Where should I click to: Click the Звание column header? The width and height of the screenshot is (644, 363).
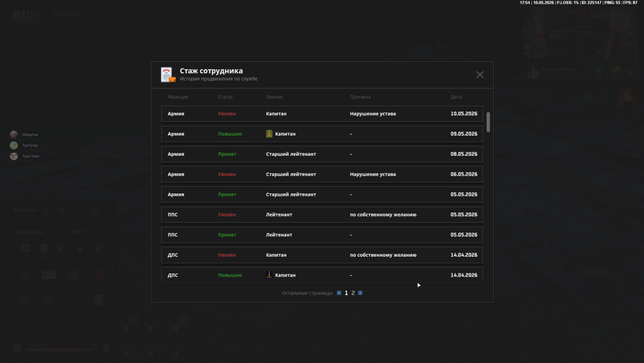[x=274, y=97]
